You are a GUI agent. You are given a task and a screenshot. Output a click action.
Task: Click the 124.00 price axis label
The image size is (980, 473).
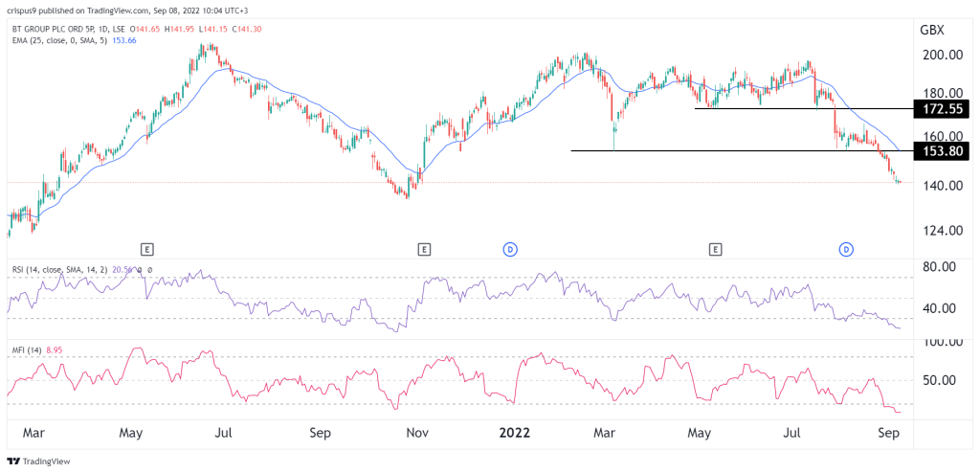[x=942, y=230]
